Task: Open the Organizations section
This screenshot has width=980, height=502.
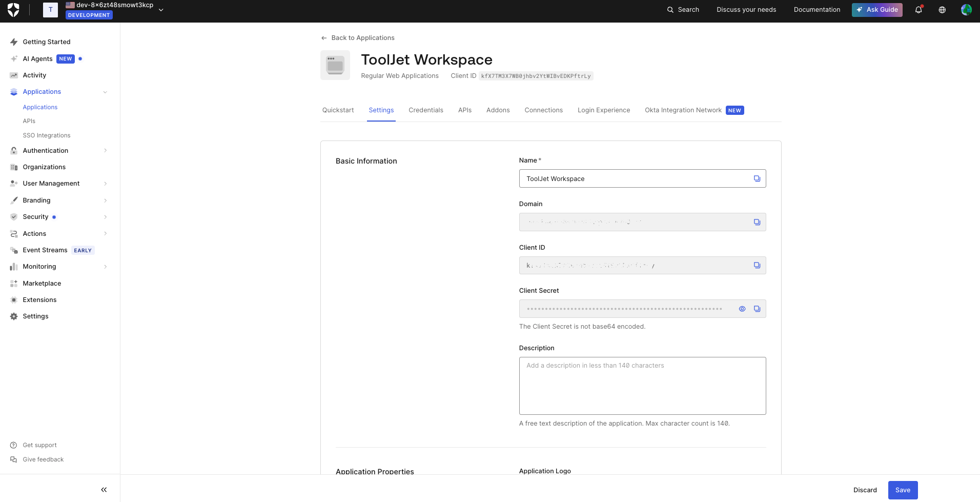Action: 44,167
